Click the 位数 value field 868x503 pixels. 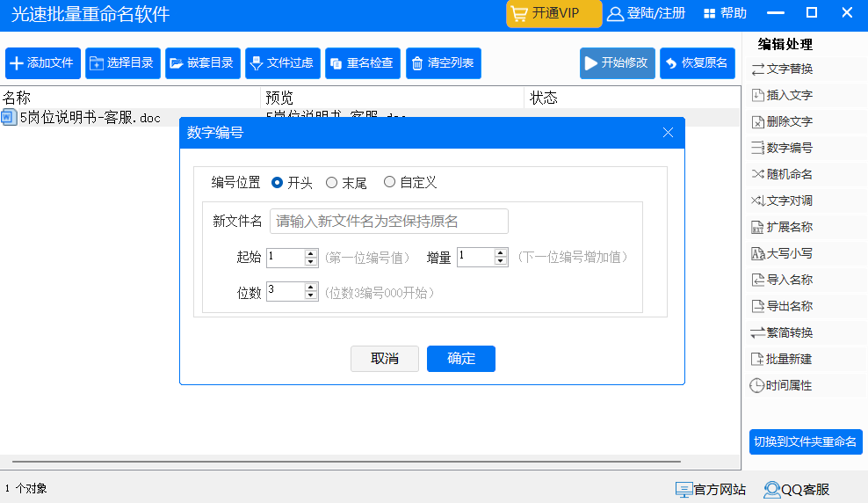pyautogui.click(x=286, y=291)
